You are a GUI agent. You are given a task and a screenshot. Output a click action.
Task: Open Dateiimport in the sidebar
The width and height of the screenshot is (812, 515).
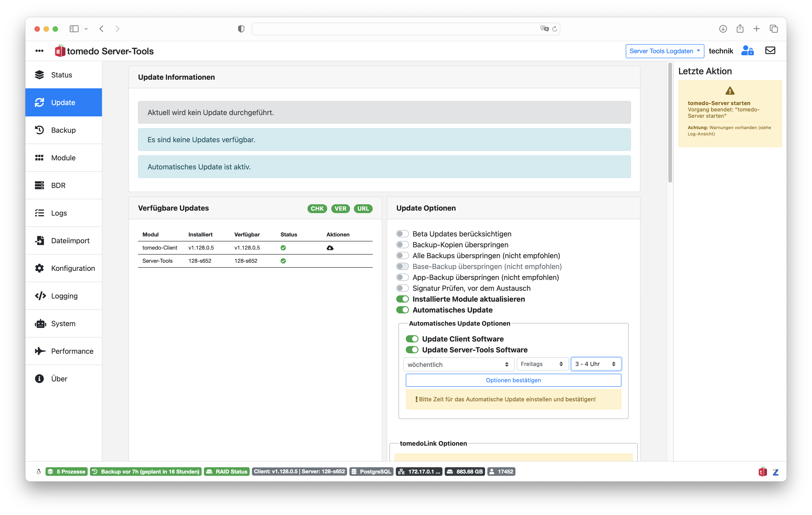[64, 241]
